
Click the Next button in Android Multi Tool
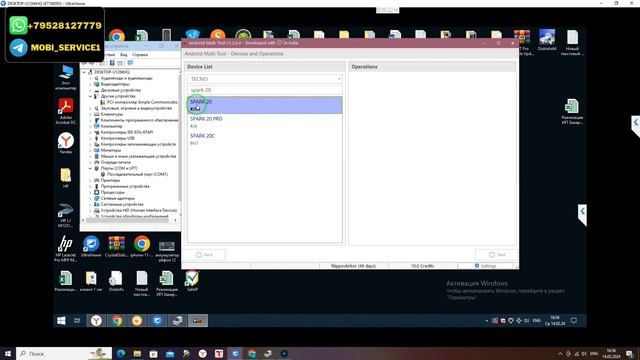tap(497, 255)
